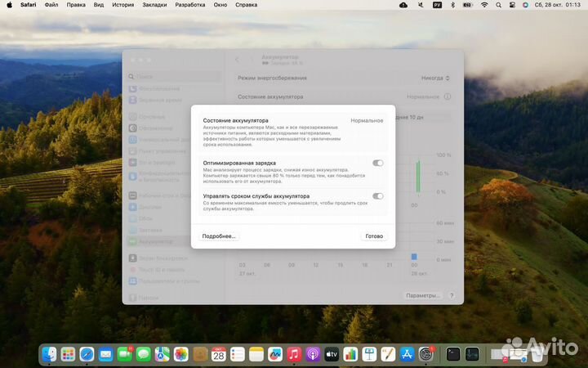Open the Safari menu

tap(28, 5)
